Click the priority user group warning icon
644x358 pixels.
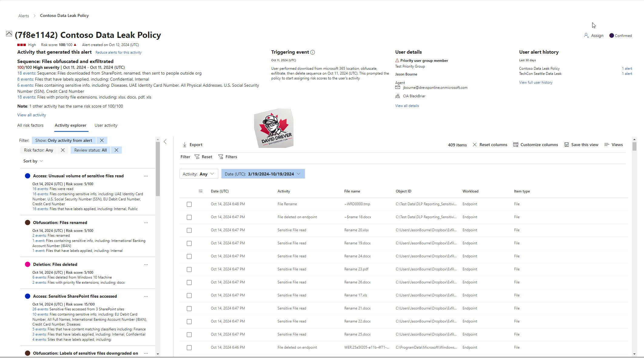(x=397, y=60)
